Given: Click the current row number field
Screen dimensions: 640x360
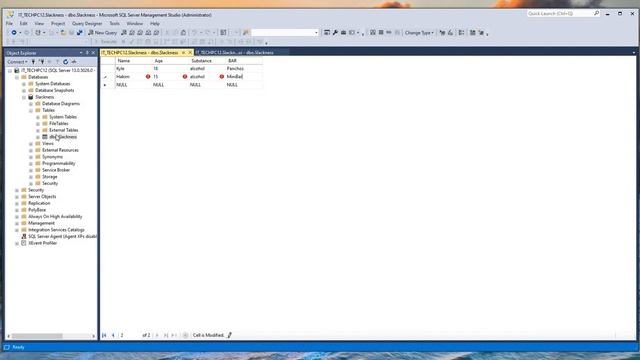Looking at the screenshot, I should coord(129,336).
